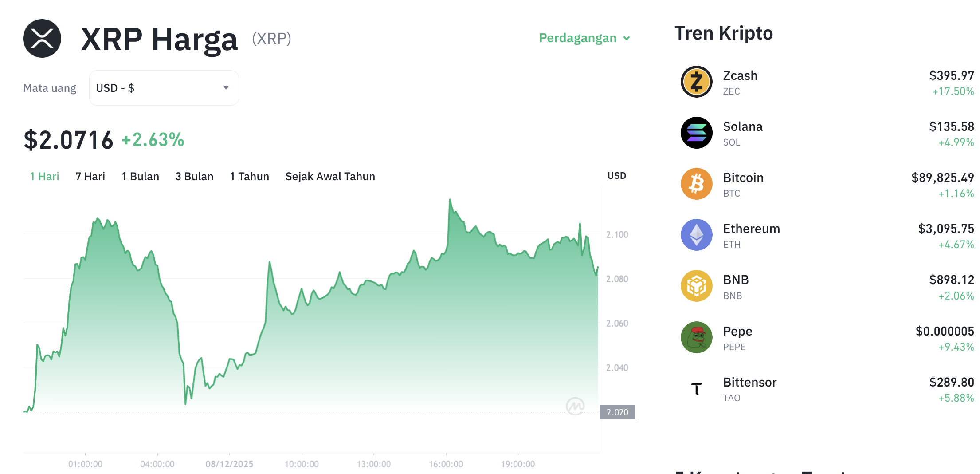Click the 2.020 price marker on chart axis

click(x=617, y=412)
